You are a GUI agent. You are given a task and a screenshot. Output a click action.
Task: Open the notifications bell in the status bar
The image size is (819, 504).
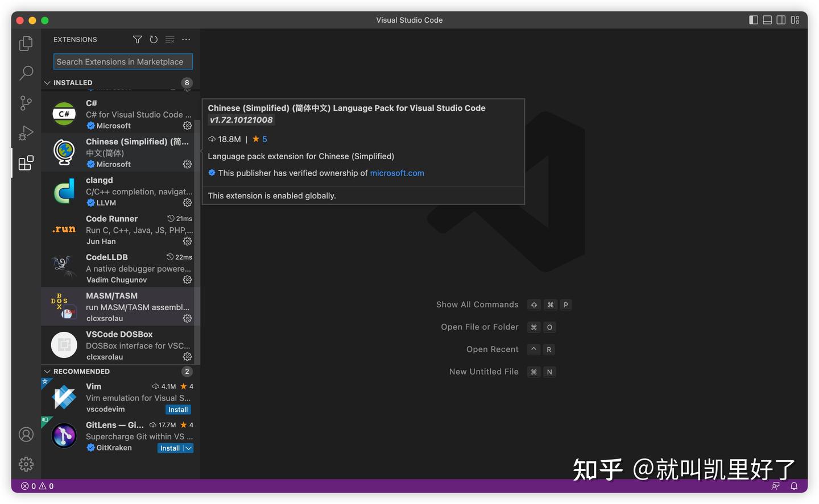pyautogui.click(x=794, y=486)
